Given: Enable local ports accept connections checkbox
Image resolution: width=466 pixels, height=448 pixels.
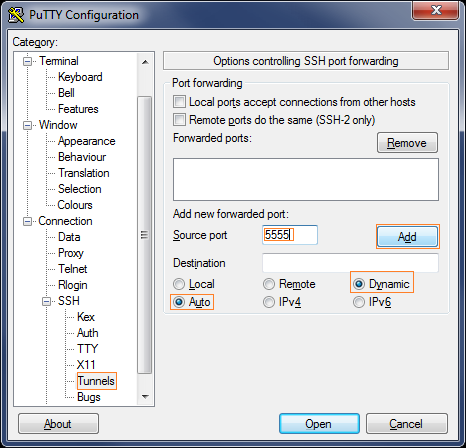Looking at the screenshot, I should 179,102.
